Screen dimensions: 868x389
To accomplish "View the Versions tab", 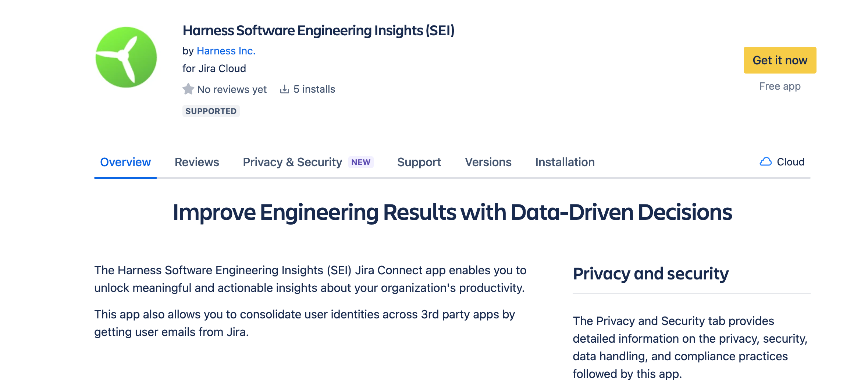I will tap(488, 162).
